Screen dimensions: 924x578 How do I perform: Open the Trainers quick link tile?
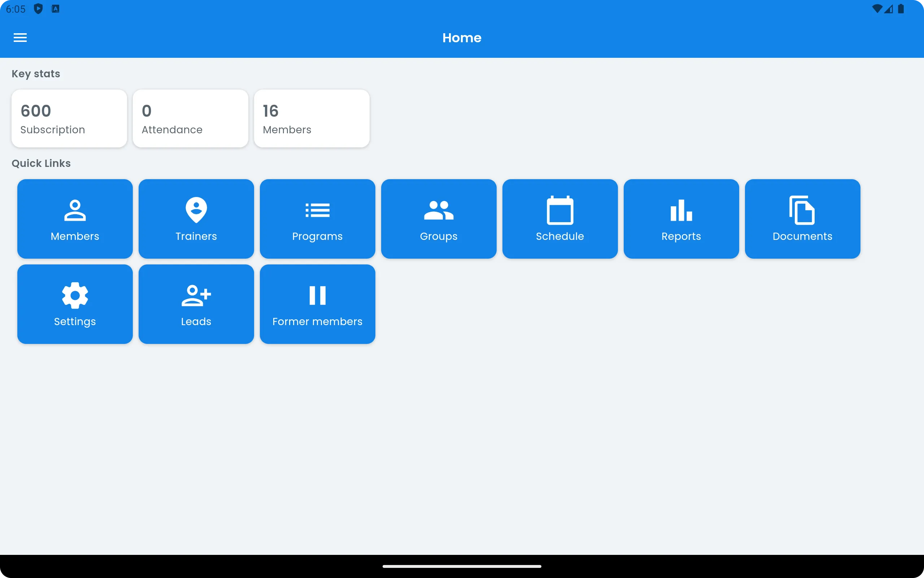point(196,219)
